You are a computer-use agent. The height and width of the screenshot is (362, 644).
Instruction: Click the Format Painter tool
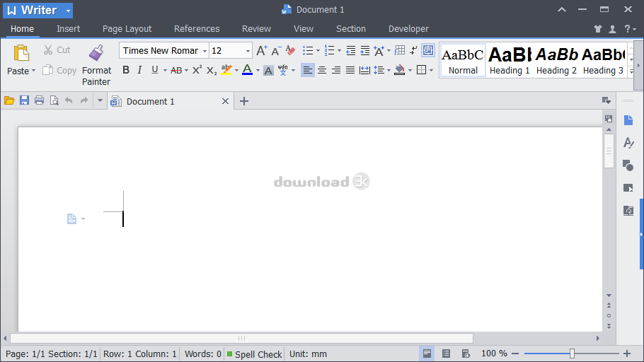96,64
